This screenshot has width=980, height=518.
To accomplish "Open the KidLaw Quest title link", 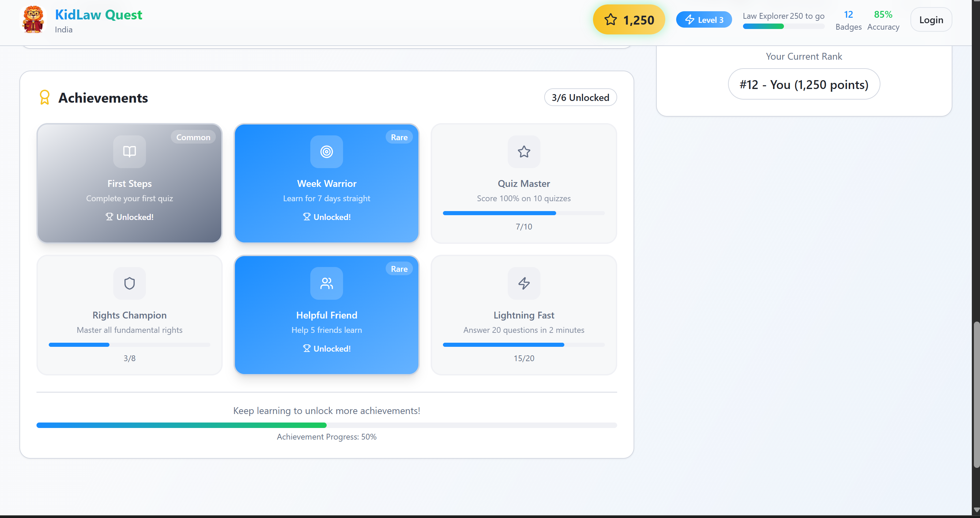I will point(98,14).
